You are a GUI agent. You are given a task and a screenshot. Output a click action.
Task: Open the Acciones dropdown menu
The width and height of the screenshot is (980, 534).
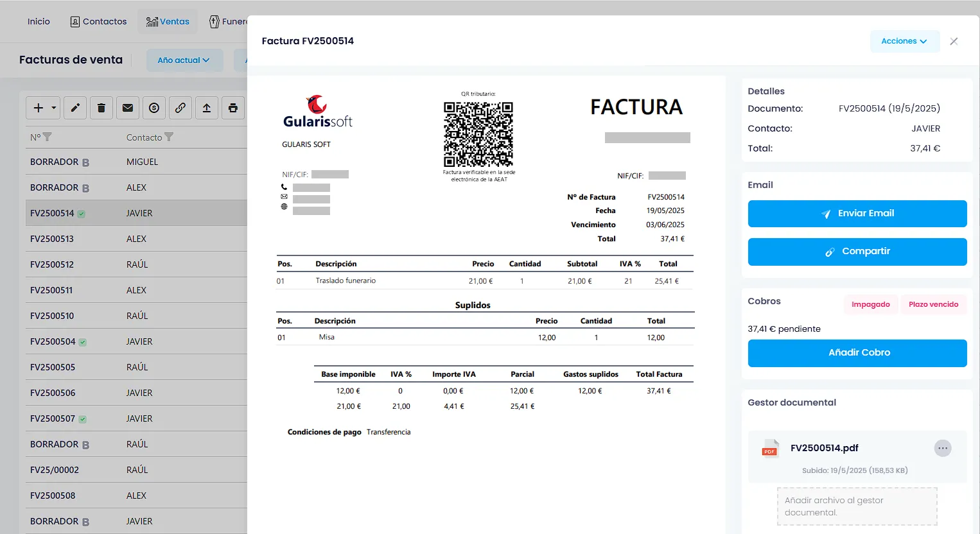[x=904, y=41]
